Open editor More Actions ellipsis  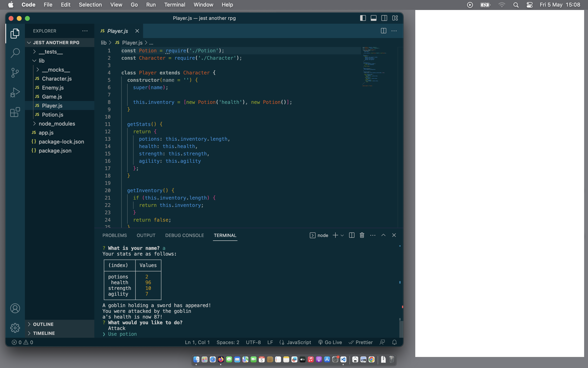tap(394, 31)
